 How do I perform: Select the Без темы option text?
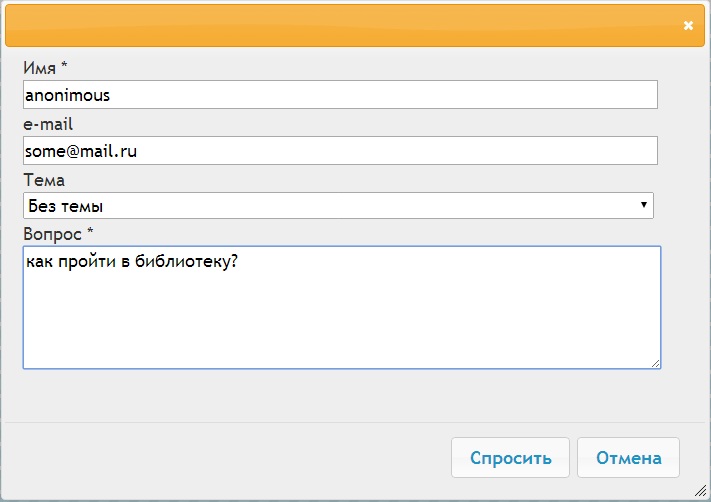66,206
